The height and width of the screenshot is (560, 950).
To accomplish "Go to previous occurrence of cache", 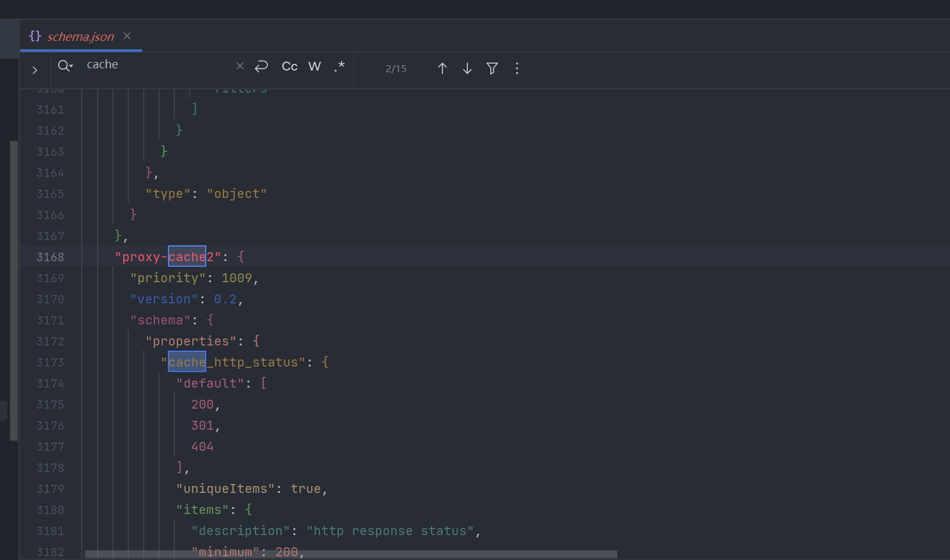I will tap(442, 68).
